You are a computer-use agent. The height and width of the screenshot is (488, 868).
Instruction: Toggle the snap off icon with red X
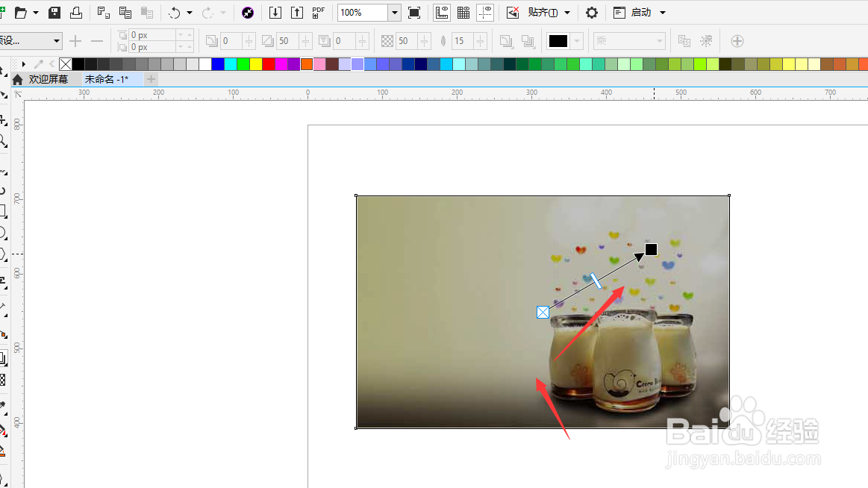click(x=513, y=12)
